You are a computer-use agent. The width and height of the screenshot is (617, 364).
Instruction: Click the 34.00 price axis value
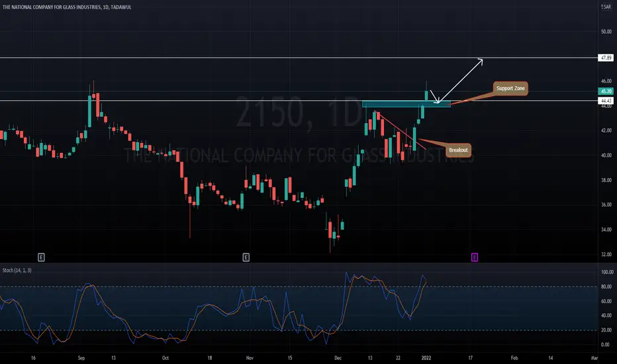click(606, 230)
